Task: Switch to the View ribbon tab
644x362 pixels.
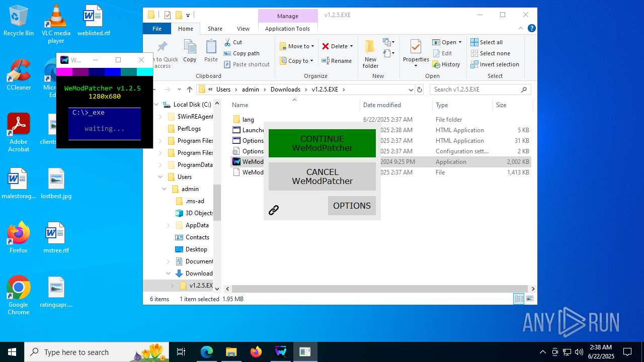Action: pyautogui.click(x=243, y=29)
